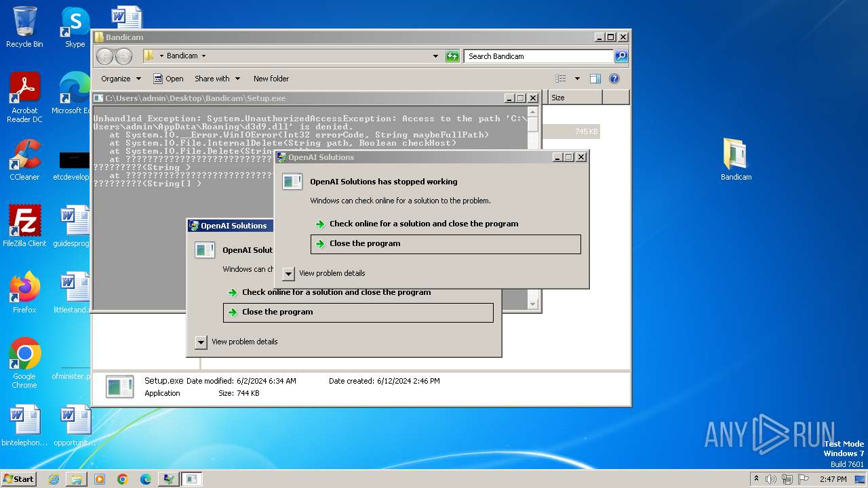Choose Close the program in front dialog
The height and width of the screenshot is (488, 868).
446,244
